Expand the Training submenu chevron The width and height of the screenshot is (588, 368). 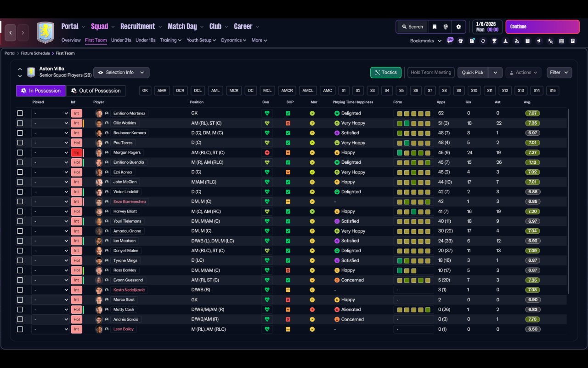(x=179, y=40)
